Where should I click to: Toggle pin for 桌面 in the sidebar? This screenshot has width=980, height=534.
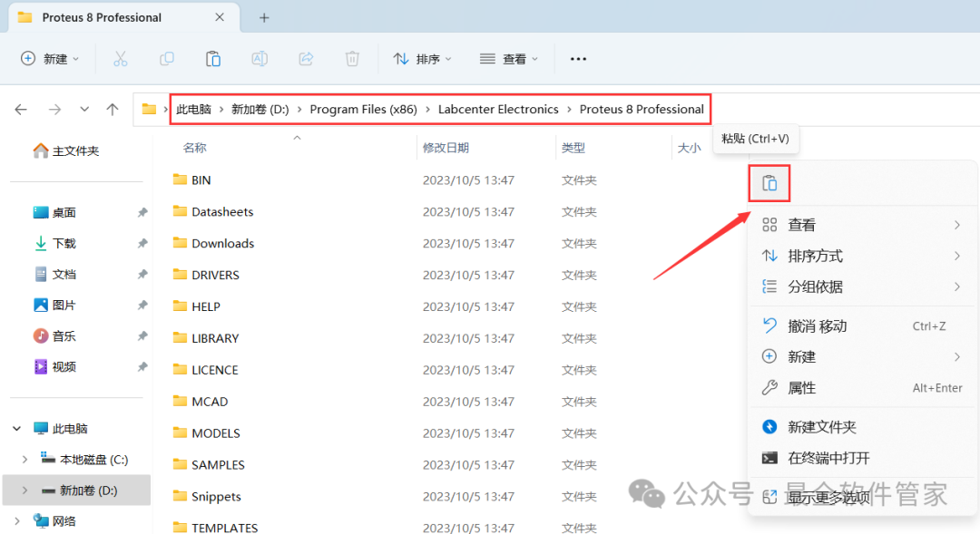coord(142,212)
